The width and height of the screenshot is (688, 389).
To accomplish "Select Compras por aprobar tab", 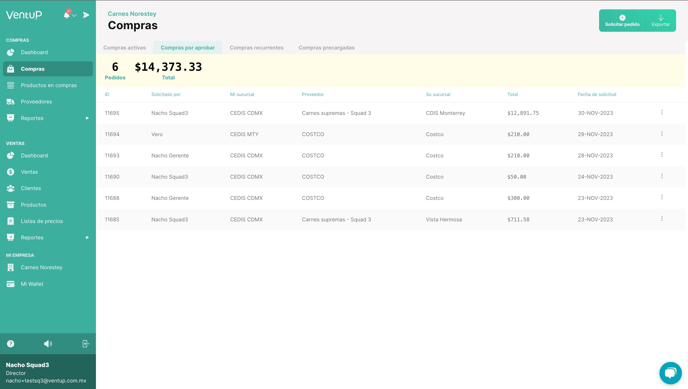I will pyautogui.click(x=187, y=48).
